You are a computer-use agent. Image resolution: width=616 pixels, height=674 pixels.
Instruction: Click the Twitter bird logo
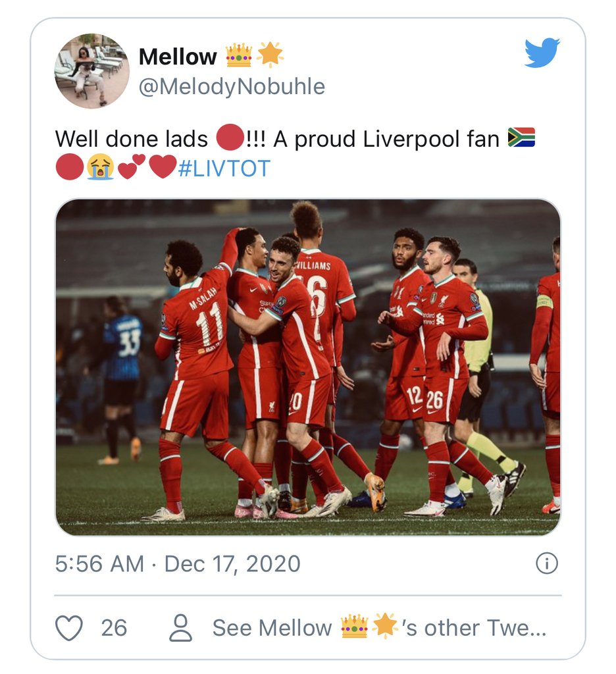542,53
